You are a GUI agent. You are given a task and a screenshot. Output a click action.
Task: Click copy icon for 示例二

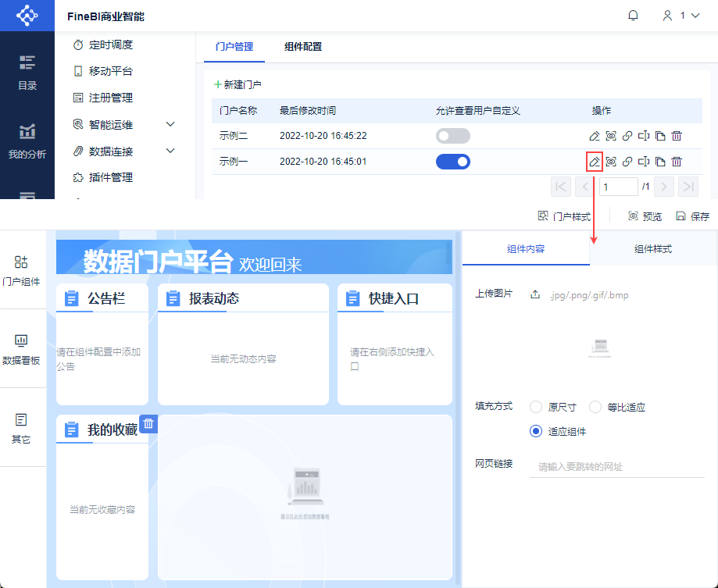tap(660, 136)
